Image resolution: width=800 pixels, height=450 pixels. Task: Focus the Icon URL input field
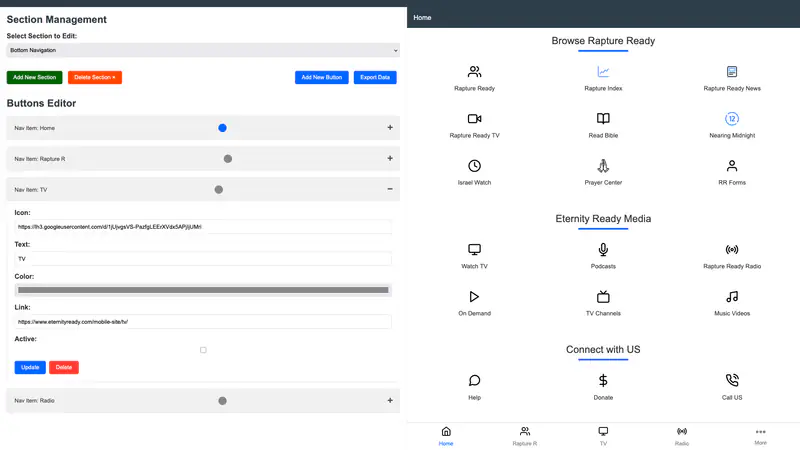pos(203,227)
